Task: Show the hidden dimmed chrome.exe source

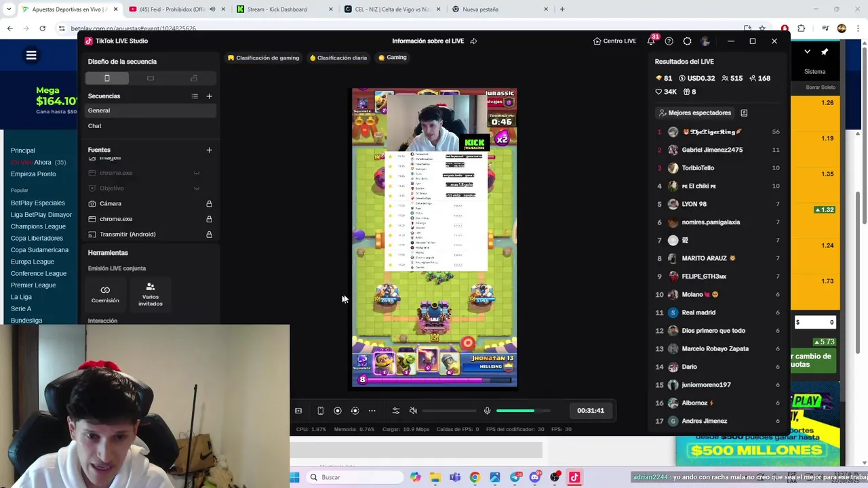Action: (197, 173)
